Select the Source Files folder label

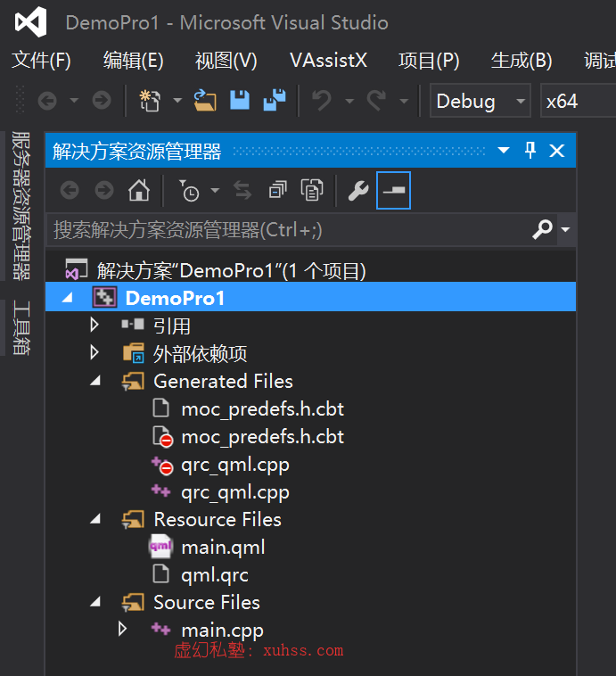(x=207, y=602)
